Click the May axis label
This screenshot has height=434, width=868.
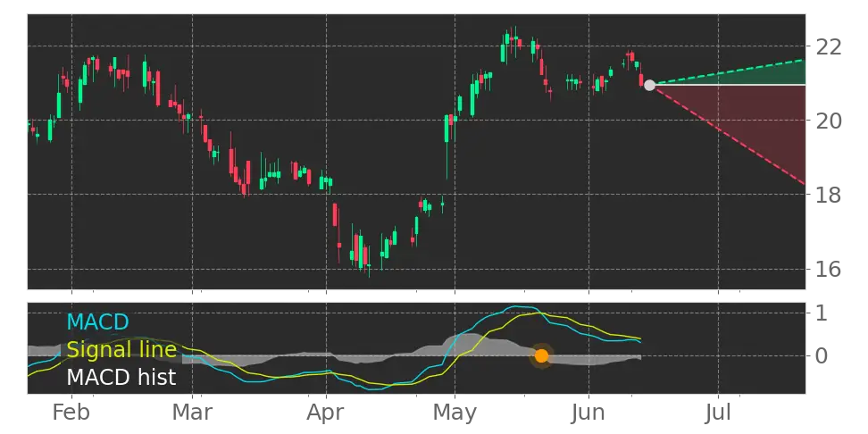pos(455,413)
